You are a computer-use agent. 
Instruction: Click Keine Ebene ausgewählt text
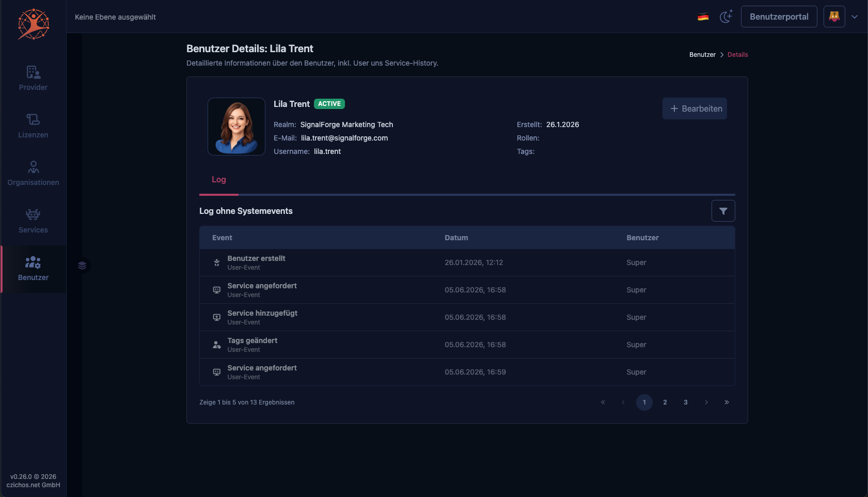[x=115, y=17]
